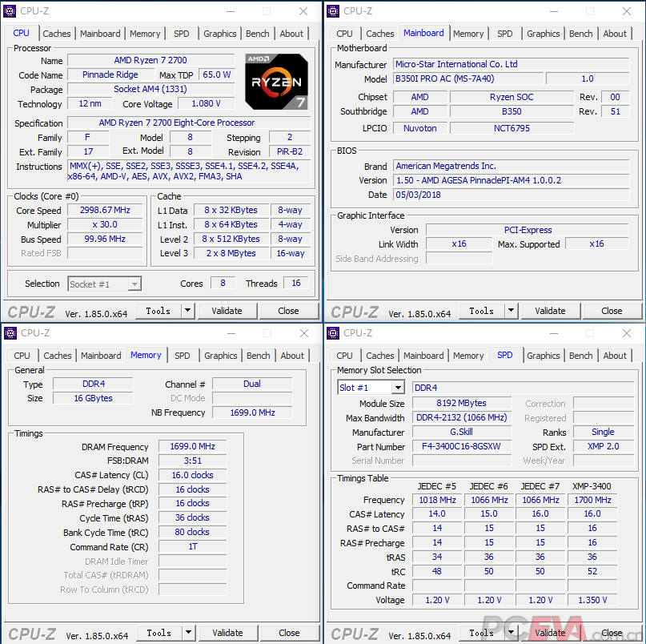Click SPD manufacturer 'G.Skill' value
This screenshot has width=646, height=644.
pyautogui.click(x=461, y=432)
